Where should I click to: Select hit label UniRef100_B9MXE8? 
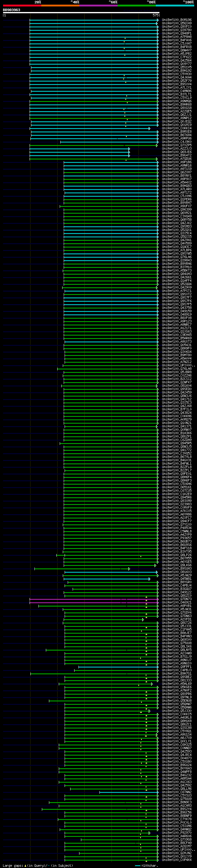pyautogui.click(x=177, y=132)
